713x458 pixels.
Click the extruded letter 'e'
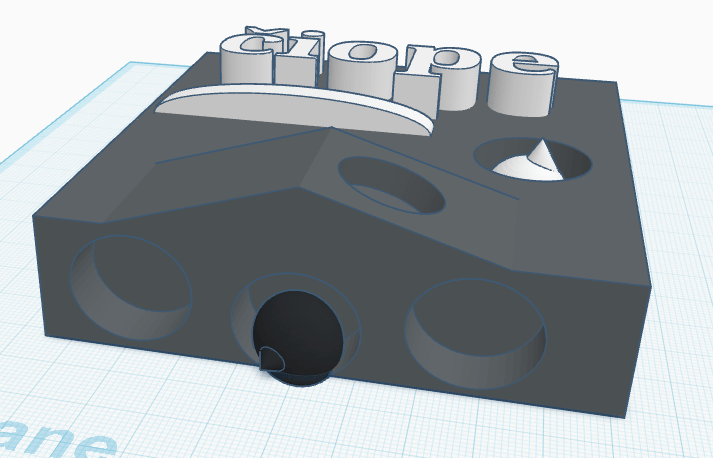click(520, 80)
